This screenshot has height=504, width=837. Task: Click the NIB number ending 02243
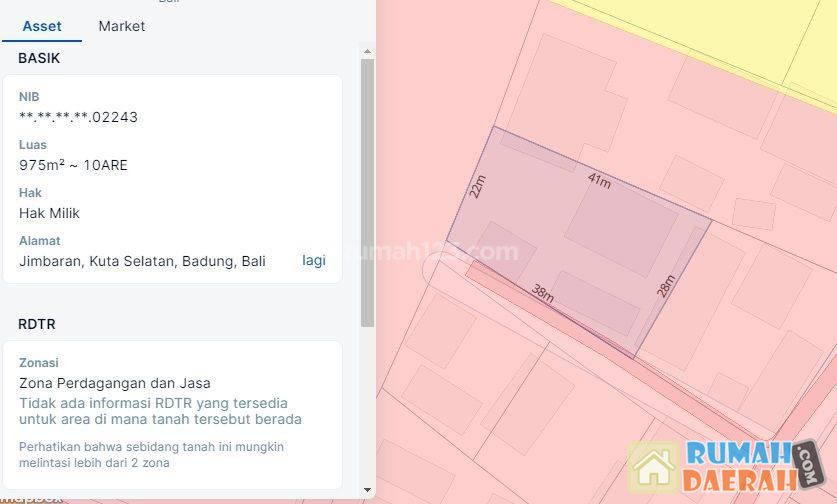pyautogui.click(x=78, y=117)
